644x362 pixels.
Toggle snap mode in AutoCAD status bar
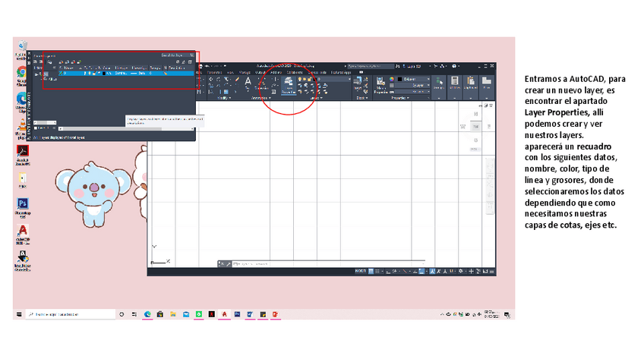pos(377,271)
